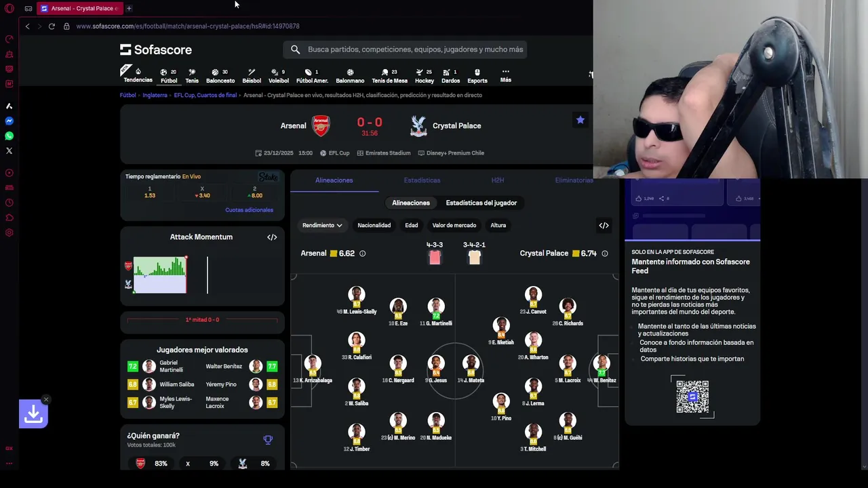This screenshot has width=868, height=488.
Task: Toggle favorite star for this match
Action: 580,120
